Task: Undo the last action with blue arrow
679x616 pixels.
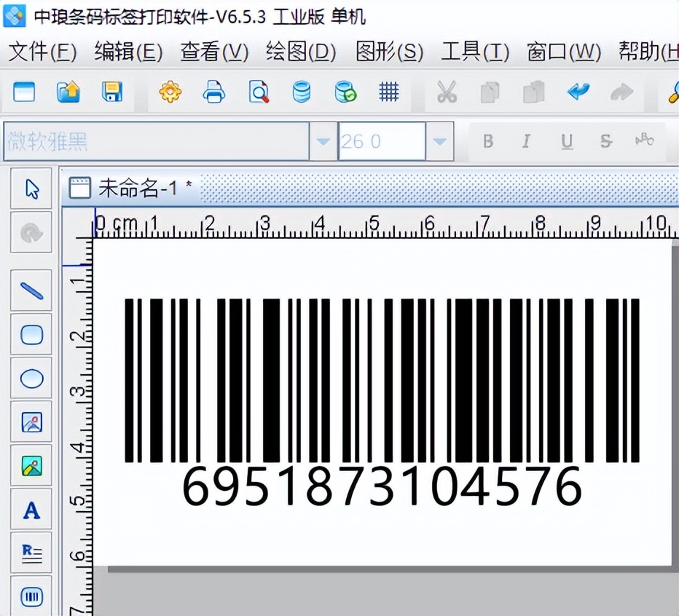Action: click(x=578, y=92)
